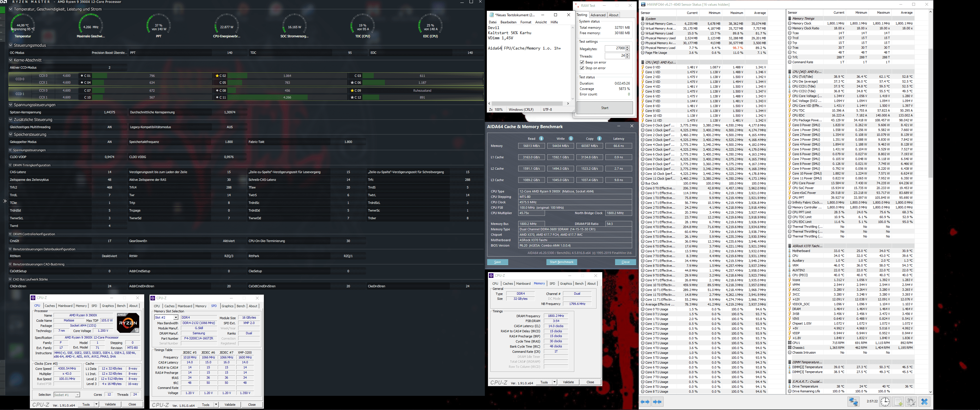Click Notepad horizontal scrollbar
The height and width of the screenshot is (410, 980).
click(x=527, y=103)
